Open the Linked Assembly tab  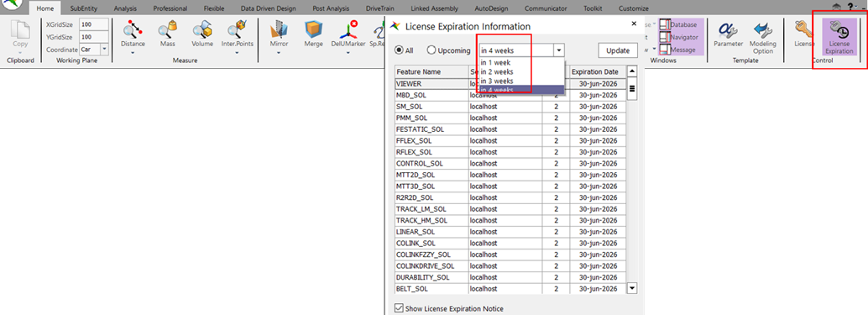tap(435, 9)
